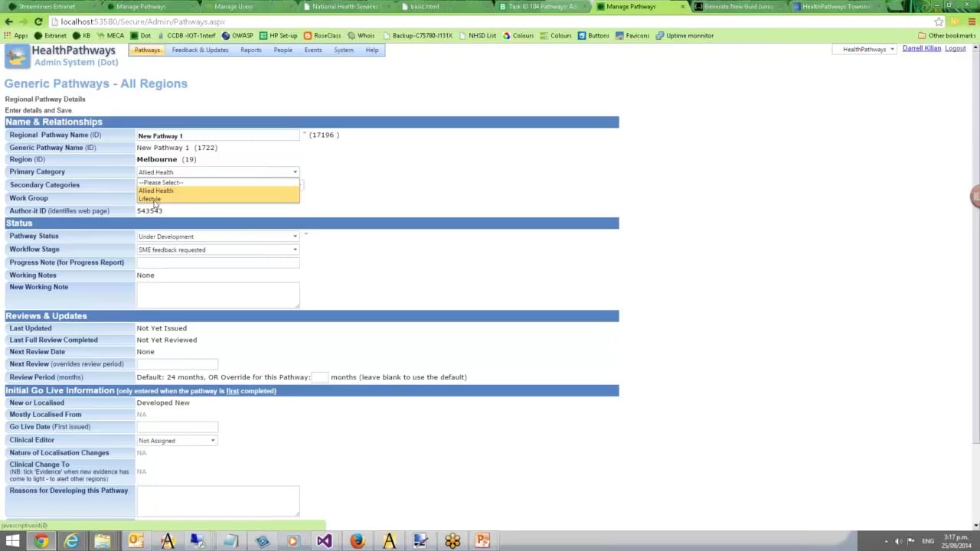Open the Clinical Editor dropdown
The image size is (980, 551).
[x=177, y=441]
